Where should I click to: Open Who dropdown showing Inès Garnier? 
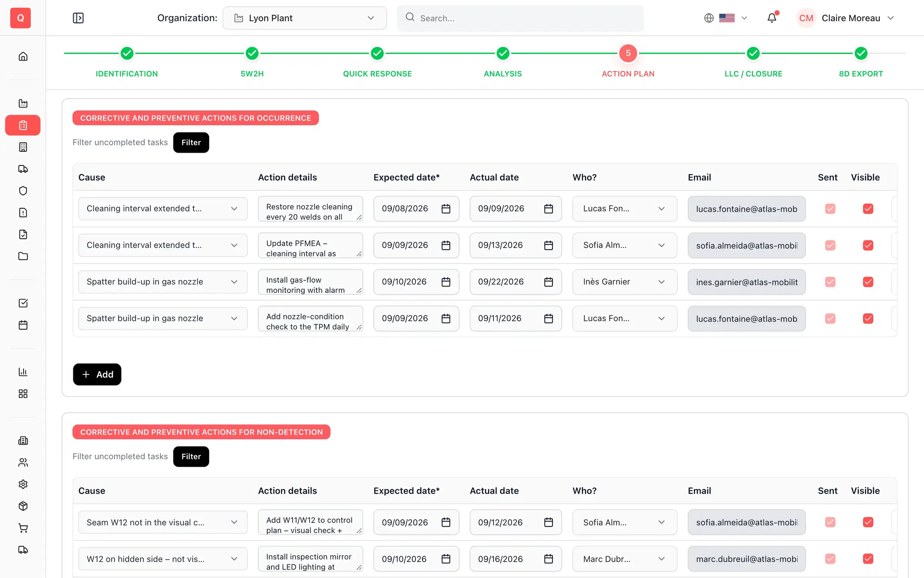click(x=624, y=282)
